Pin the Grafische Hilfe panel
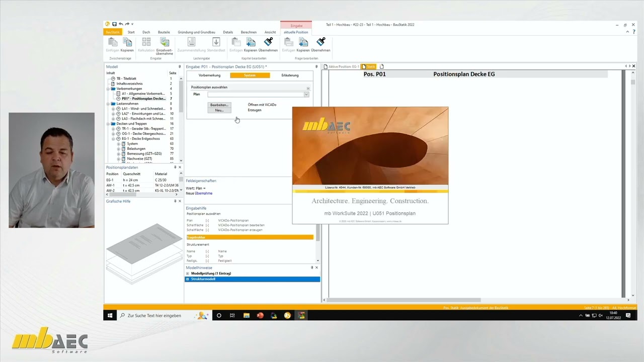The image size is (644, 362). pyautogui.click(x=175, y=201)
